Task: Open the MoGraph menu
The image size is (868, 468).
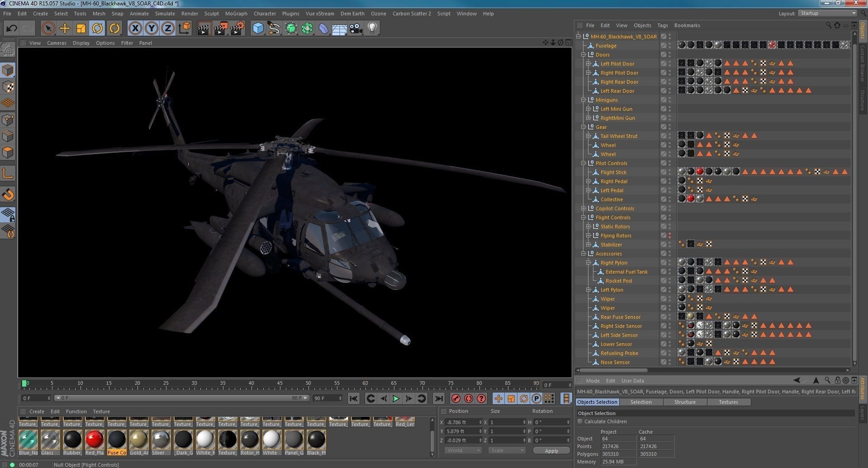Action: (x=236, y=13)
